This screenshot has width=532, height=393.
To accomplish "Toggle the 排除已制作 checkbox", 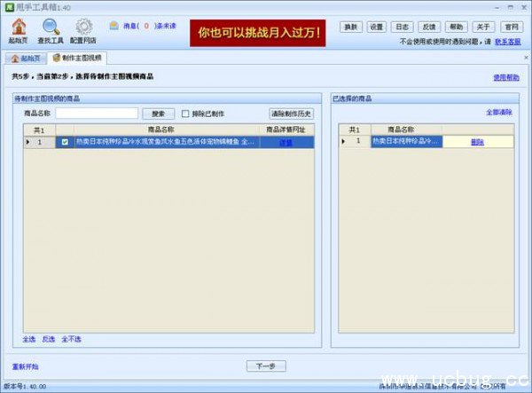I will [185, 114].
